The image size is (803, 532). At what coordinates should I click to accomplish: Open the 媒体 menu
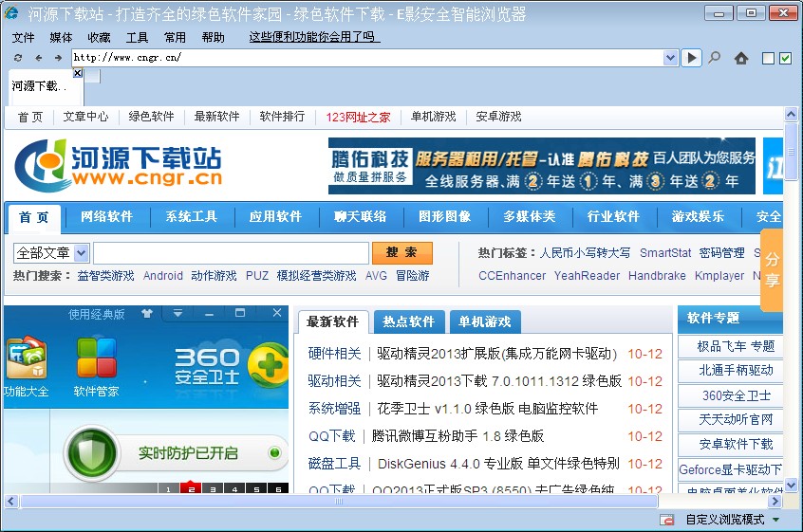click(x=61, y=37)
